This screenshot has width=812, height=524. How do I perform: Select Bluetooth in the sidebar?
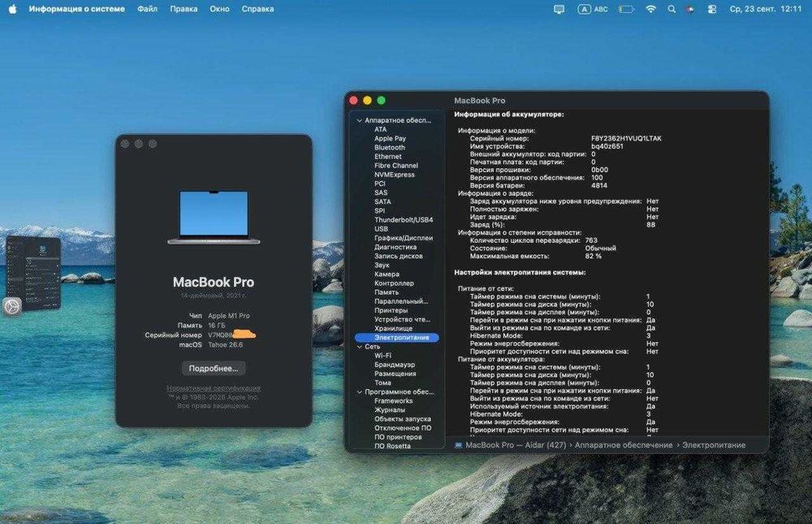390,147
